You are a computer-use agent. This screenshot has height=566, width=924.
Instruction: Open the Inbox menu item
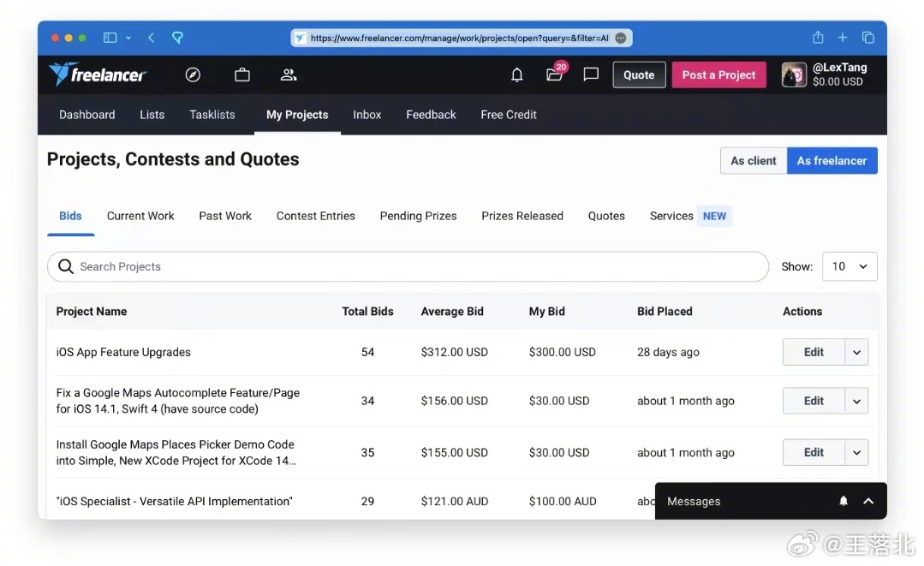[367, 115]
